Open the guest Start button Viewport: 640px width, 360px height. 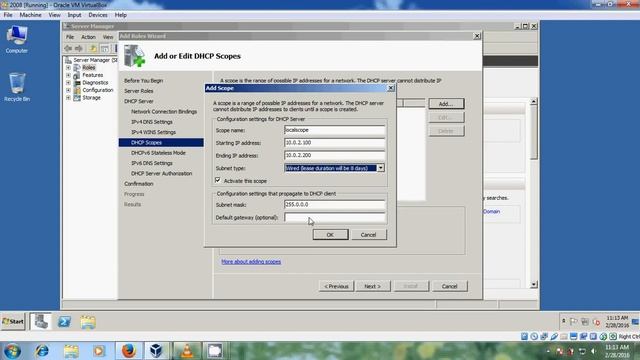coord(13,322)
